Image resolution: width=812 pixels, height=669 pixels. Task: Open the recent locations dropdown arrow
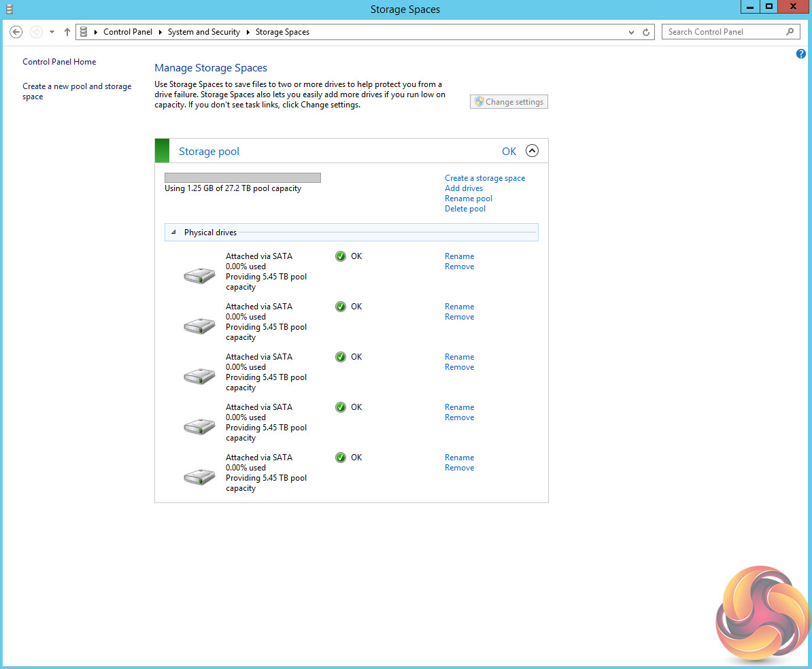tap(52, 32)
